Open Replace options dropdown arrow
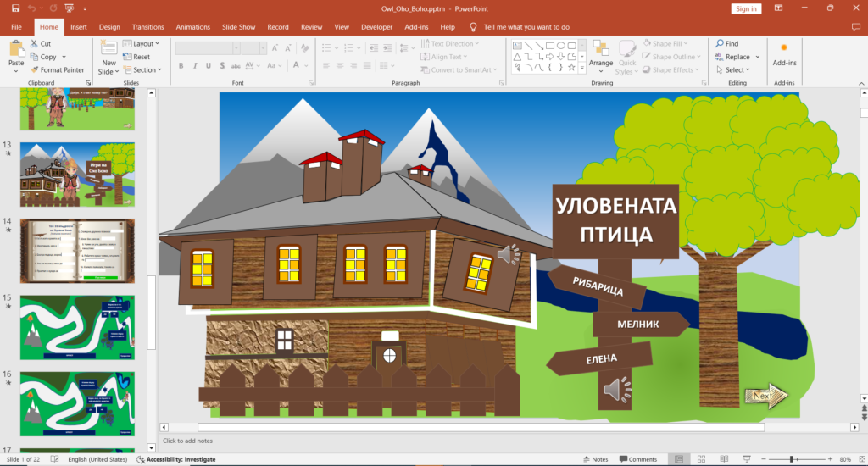 pyautogui.click(x=757, y=57)
